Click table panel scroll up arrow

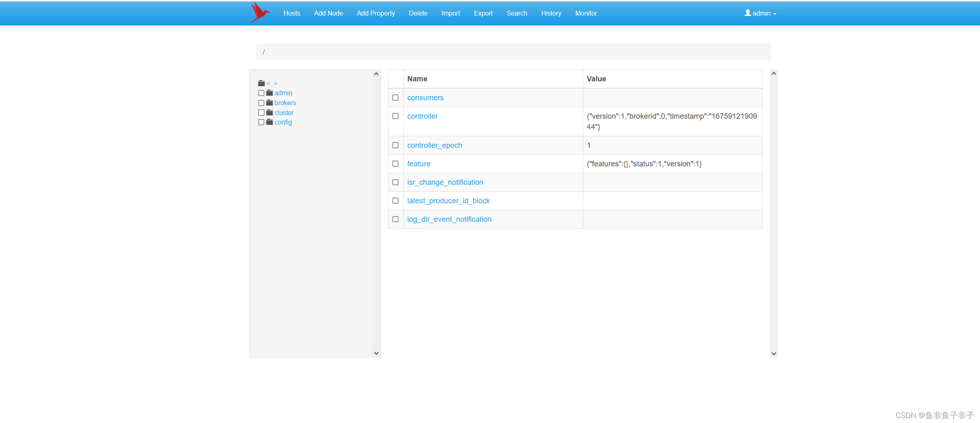774,74
